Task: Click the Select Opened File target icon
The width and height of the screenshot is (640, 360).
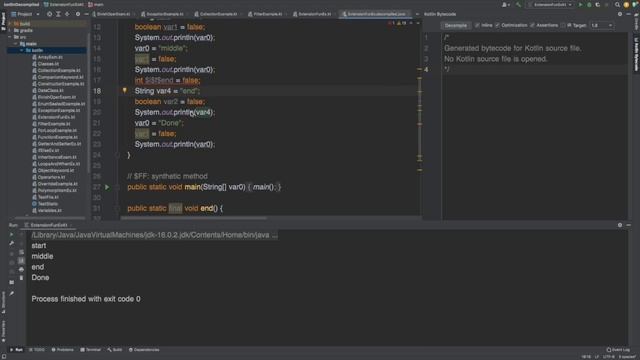Action: [49, 14]
